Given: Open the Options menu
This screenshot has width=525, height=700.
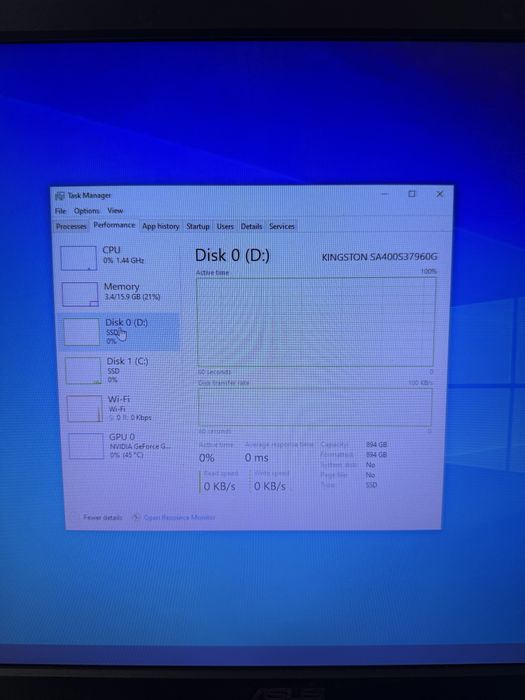Looking at the screenshot, I should pyautogui.click(x=87, y=211).
